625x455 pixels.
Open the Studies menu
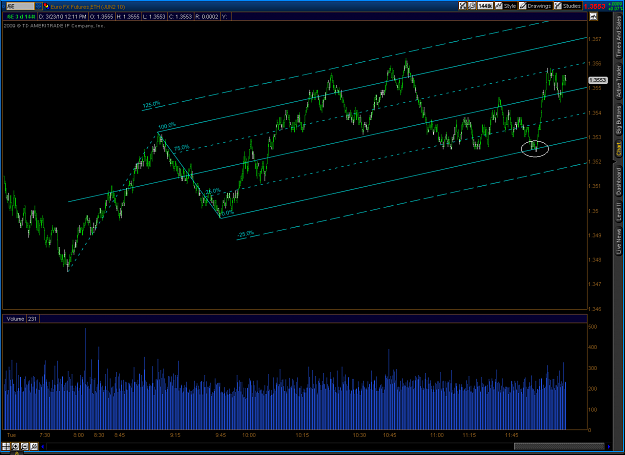click(x=568, y=6)
